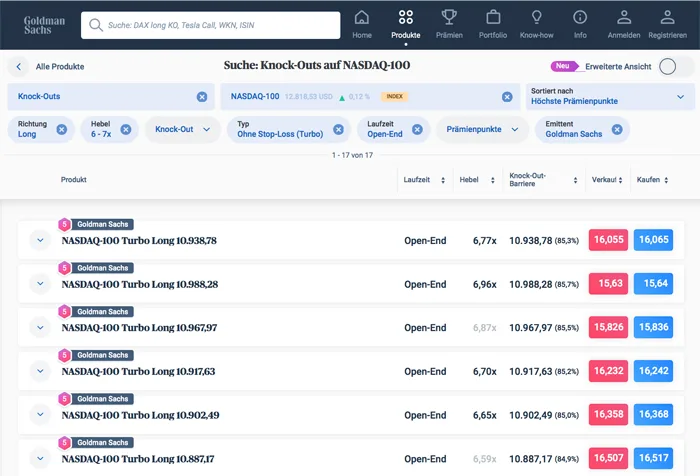Open product NASDAQ-100 Turbo Long 10.967,97
The height and width of the screenshot is (476, 700).
tap(139, 328)
